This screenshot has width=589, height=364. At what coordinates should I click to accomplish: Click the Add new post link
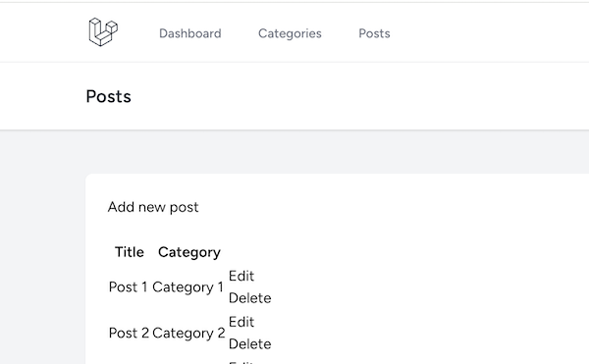pyautogui.click(x=153, y=207)
